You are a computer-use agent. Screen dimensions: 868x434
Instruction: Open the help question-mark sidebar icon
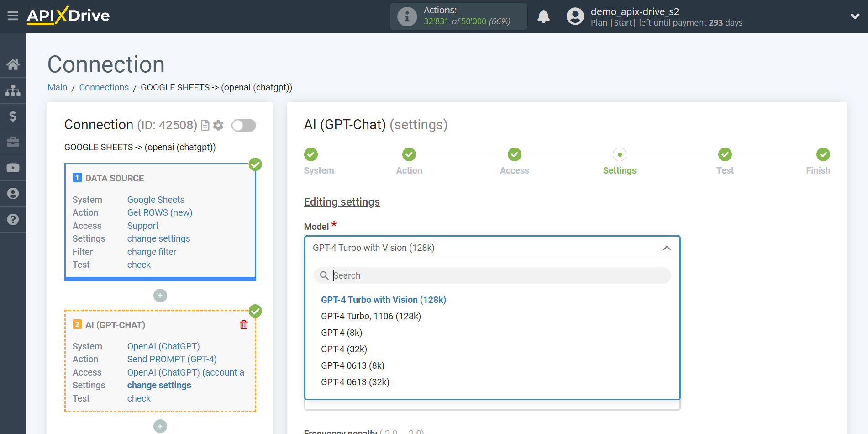(x=13, y=220)
